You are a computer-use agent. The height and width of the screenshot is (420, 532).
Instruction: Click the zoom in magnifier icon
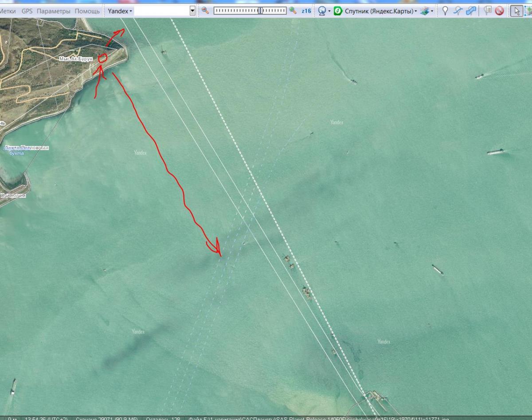click(x=293, y=11)
